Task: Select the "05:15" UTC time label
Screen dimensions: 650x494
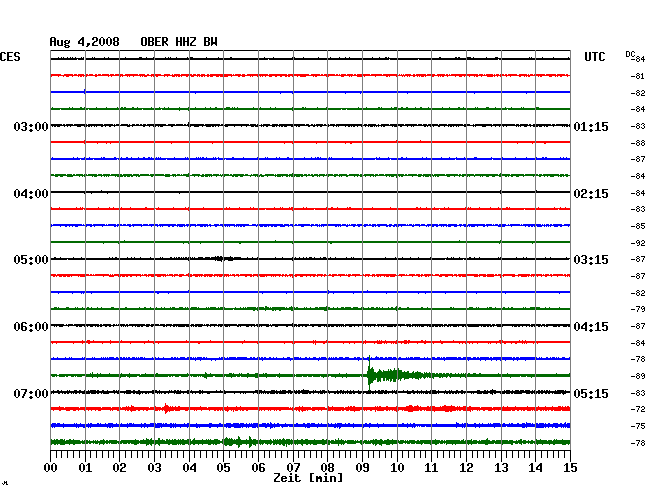Action: [x=591, y=393]
